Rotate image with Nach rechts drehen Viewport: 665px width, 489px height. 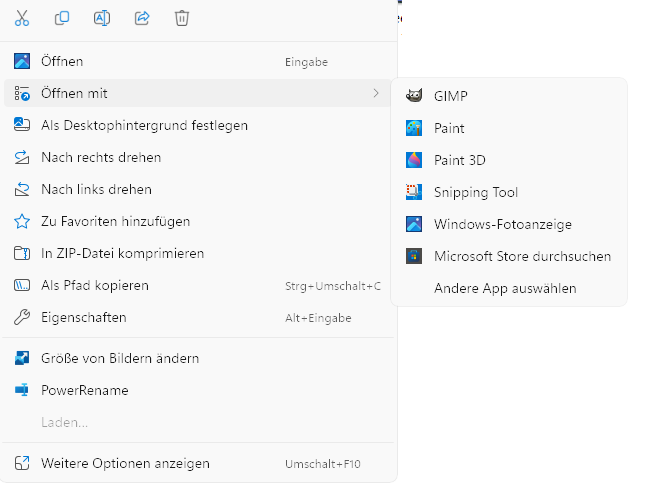(100, 157)
